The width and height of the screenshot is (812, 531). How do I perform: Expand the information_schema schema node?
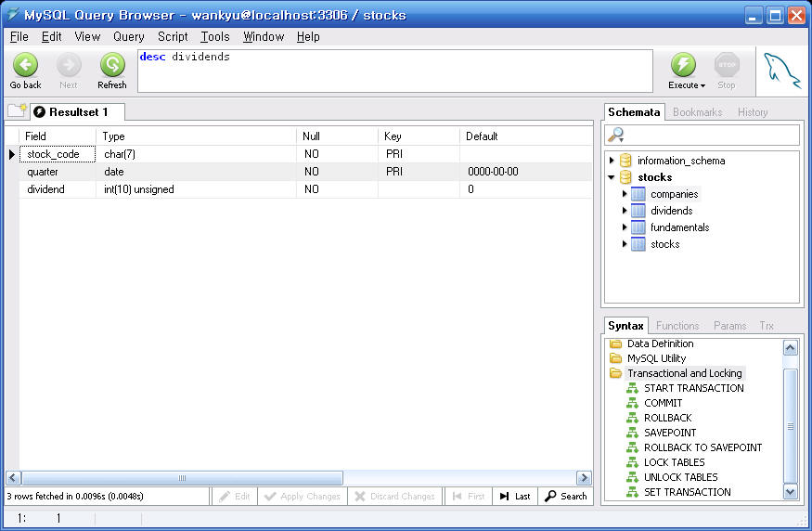click(x=612, y=161)
